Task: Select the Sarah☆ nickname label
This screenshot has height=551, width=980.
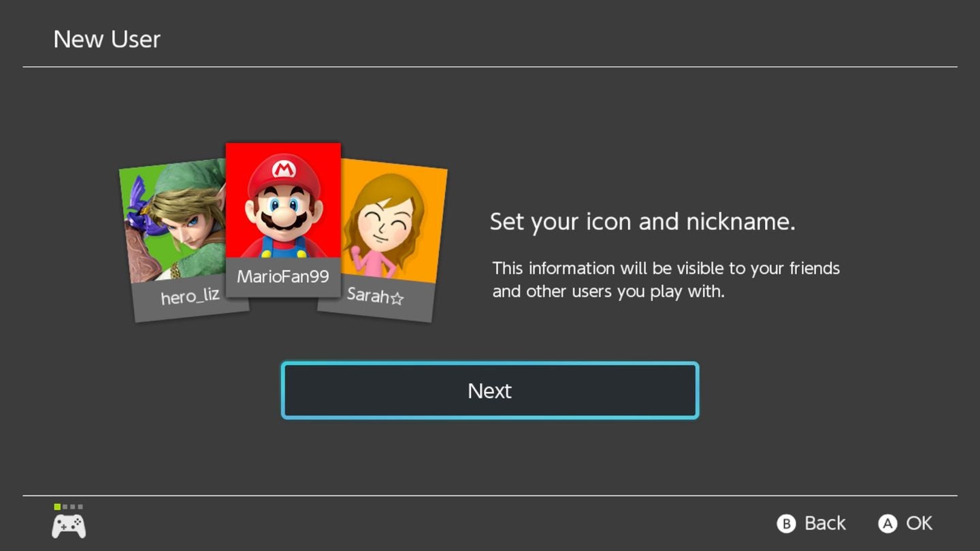Action: [375, 297]
